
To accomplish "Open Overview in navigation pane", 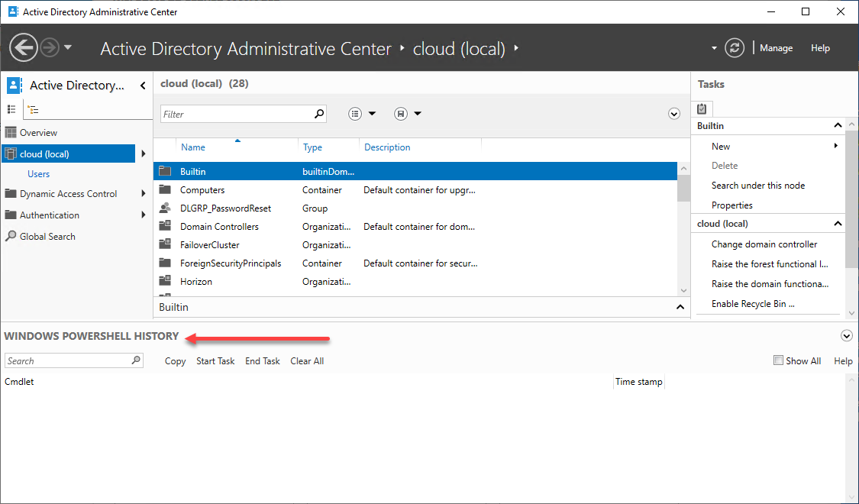I will tap(38, 133).
